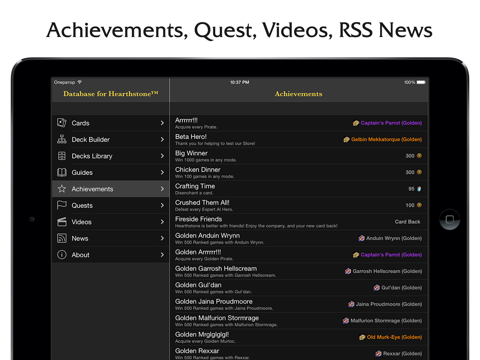Click the Database for Hearthstone header title

(111, 94)
